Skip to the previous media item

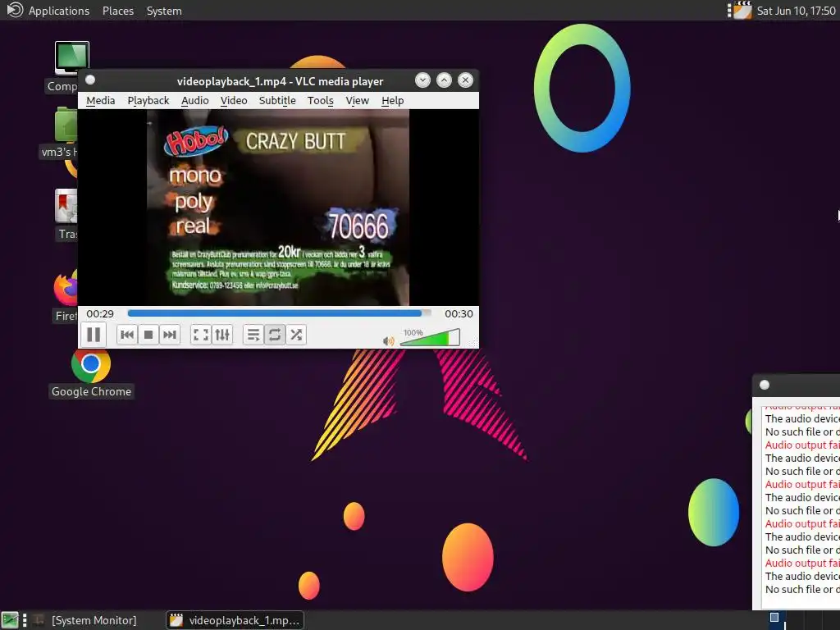point(127,335)
